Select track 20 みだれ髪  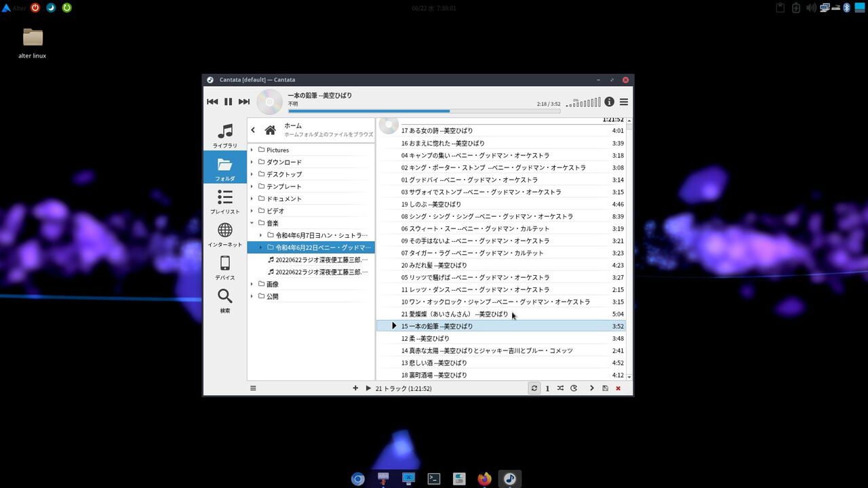[x=501, y=265]
